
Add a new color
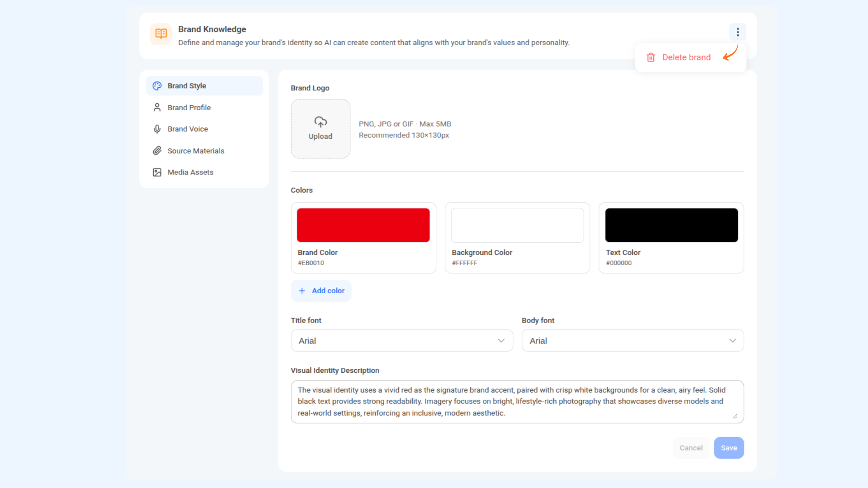click(x=321, y=291)
